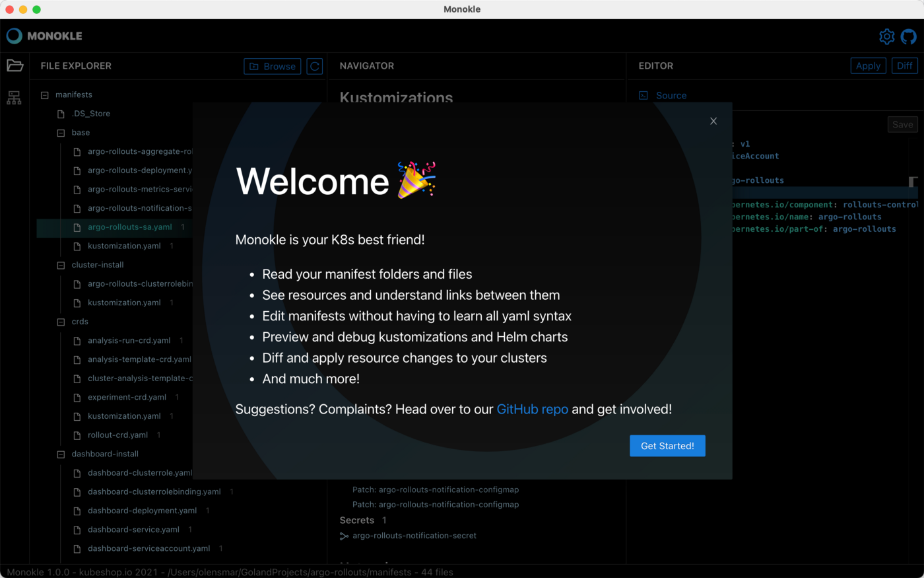The width and height of the screenshot is (924, 578).
Task: Click the disabled Save button
Action: point(902,124)
